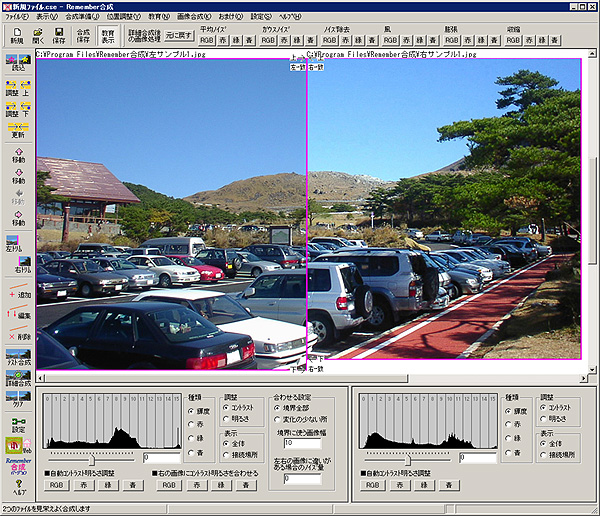
Task: Select 接続場所 radio in right 表示 group
Action: tap(558, 455)
